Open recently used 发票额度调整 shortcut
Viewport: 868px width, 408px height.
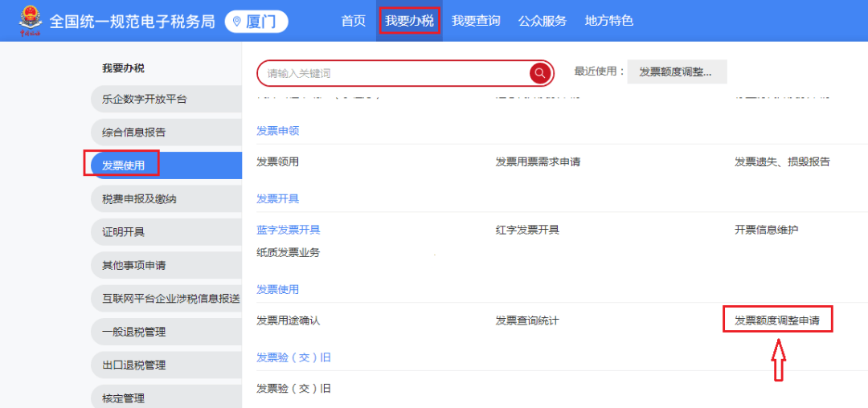pyautogui.click(x=676, y=71)
